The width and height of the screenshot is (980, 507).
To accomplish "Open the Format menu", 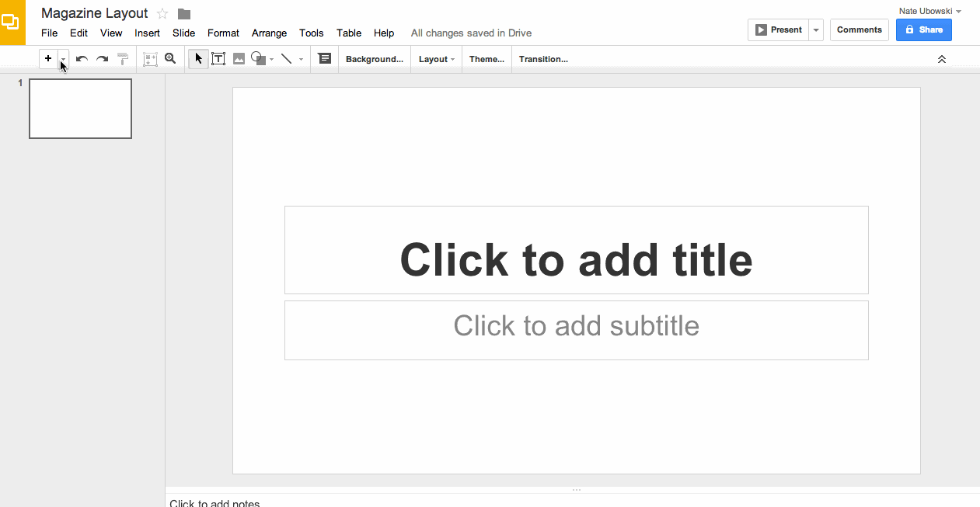I will [x=223, y=33].
